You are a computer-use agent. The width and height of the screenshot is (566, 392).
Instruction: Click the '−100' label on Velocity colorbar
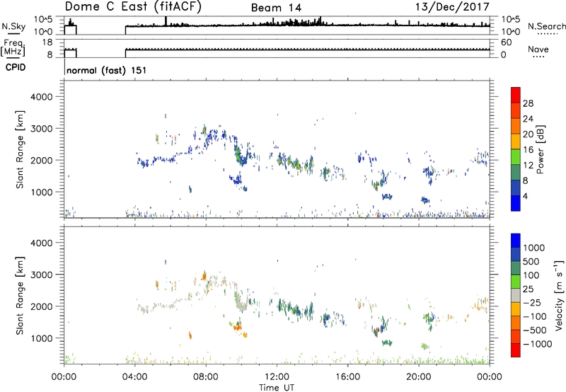(535, 316)
